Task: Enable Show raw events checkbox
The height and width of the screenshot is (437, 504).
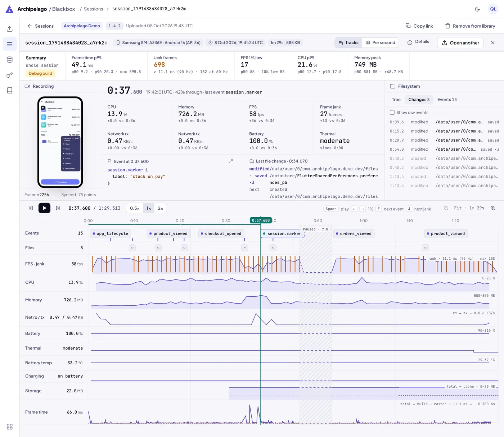Action: [392, 113]
